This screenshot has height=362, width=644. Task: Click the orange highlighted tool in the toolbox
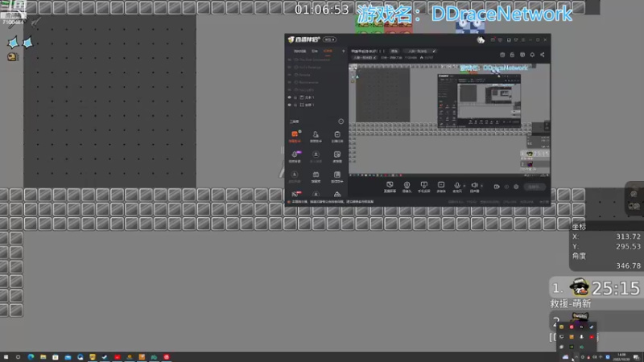click(295, 136)
